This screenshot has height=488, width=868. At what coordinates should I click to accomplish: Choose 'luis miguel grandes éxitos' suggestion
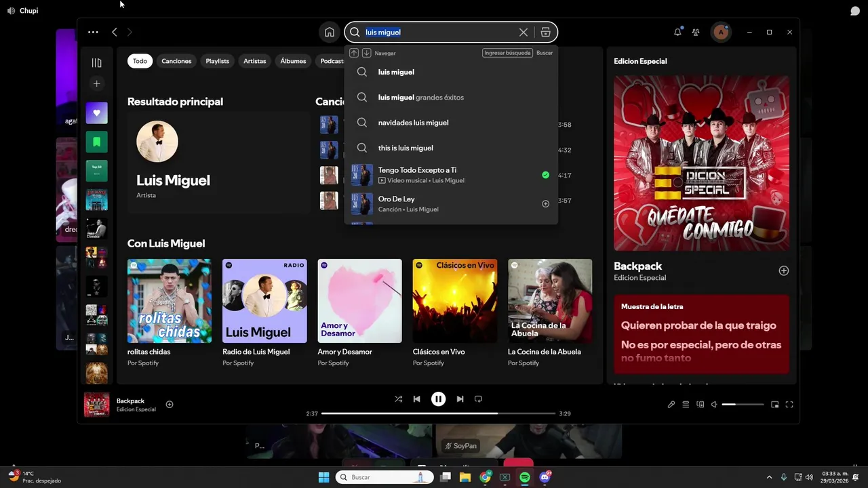click(451, 97)
